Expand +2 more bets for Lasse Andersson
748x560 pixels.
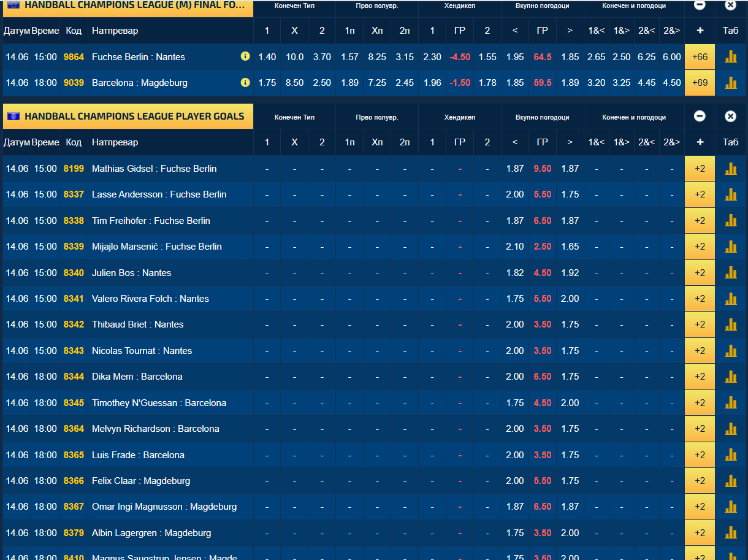point(700,194)
